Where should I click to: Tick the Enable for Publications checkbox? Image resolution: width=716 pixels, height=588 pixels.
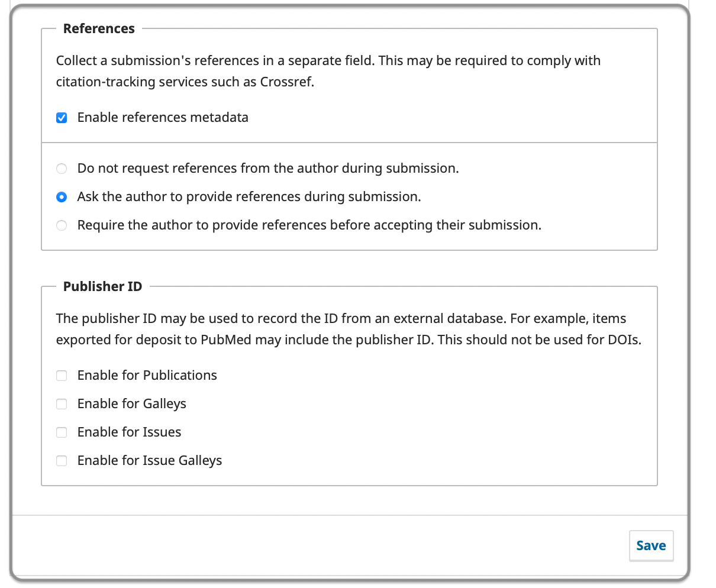[x=62, y=376]
